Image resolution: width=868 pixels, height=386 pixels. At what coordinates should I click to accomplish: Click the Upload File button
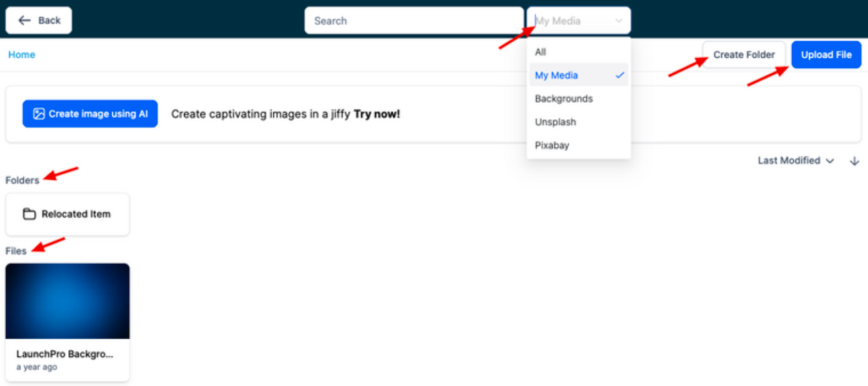pos(826,54)
